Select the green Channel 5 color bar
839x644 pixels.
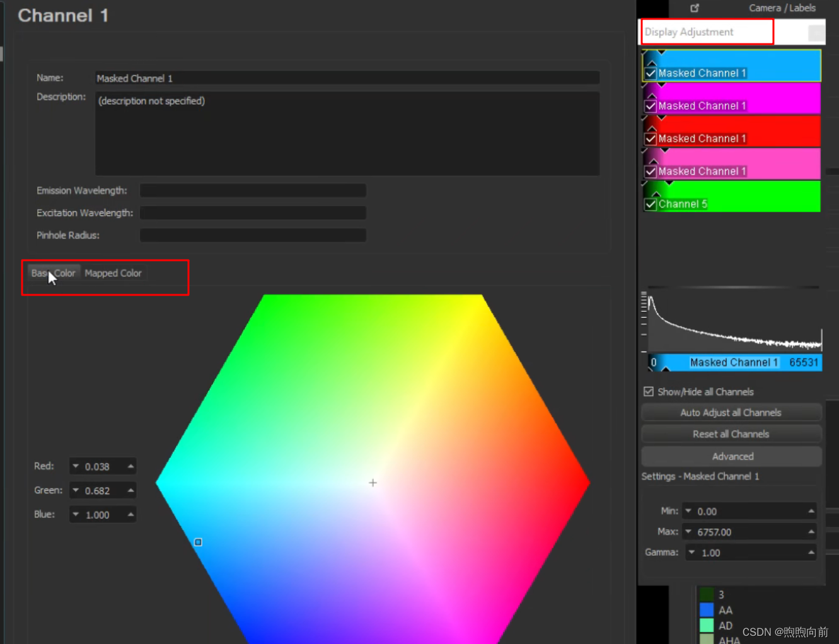(732, 197)
